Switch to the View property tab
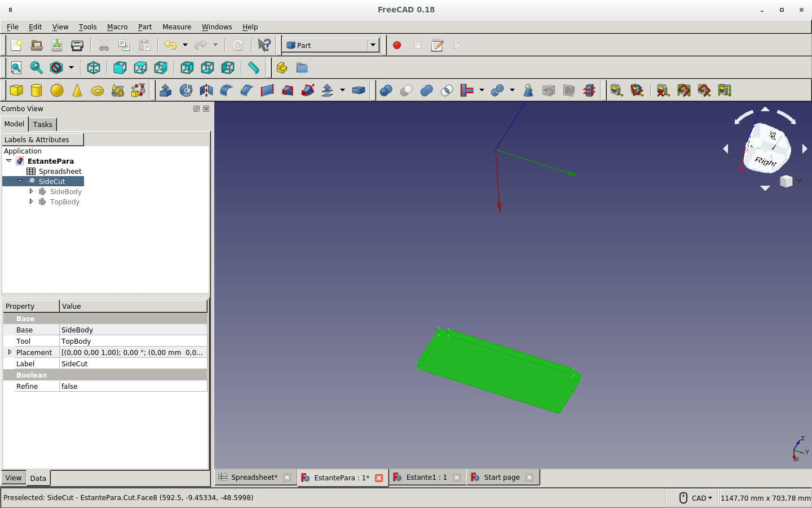Screen dimensions: 812x508 coord(14,478)
